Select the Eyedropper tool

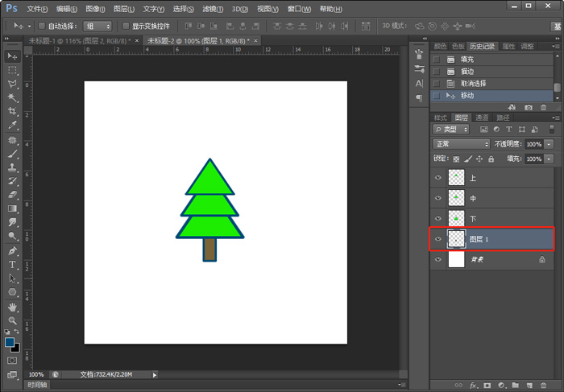[12, 125]
